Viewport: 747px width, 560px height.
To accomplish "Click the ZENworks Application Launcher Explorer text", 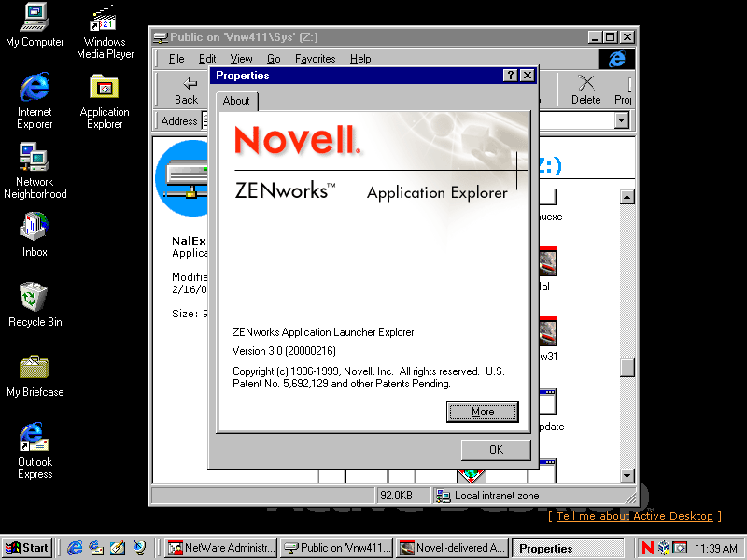I will pos(323,332).
